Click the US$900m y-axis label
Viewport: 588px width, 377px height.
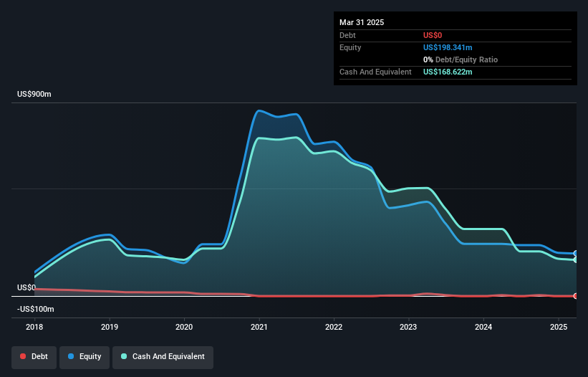(34, 94)
